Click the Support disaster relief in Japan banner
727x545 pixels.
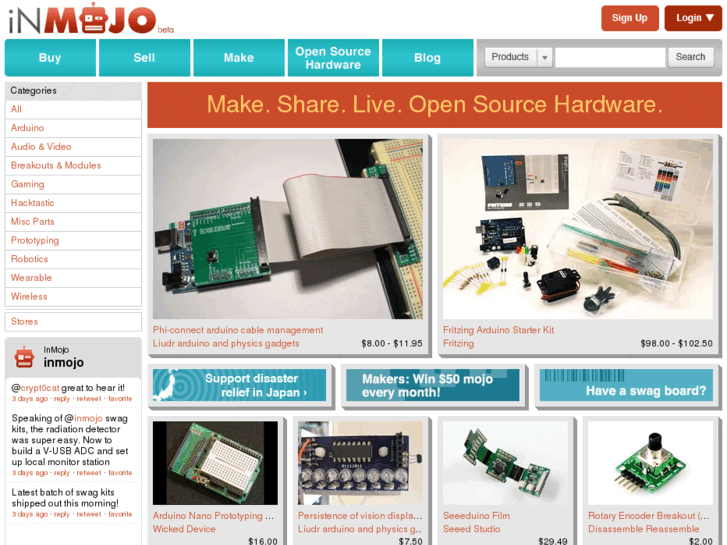click(239, 385)
